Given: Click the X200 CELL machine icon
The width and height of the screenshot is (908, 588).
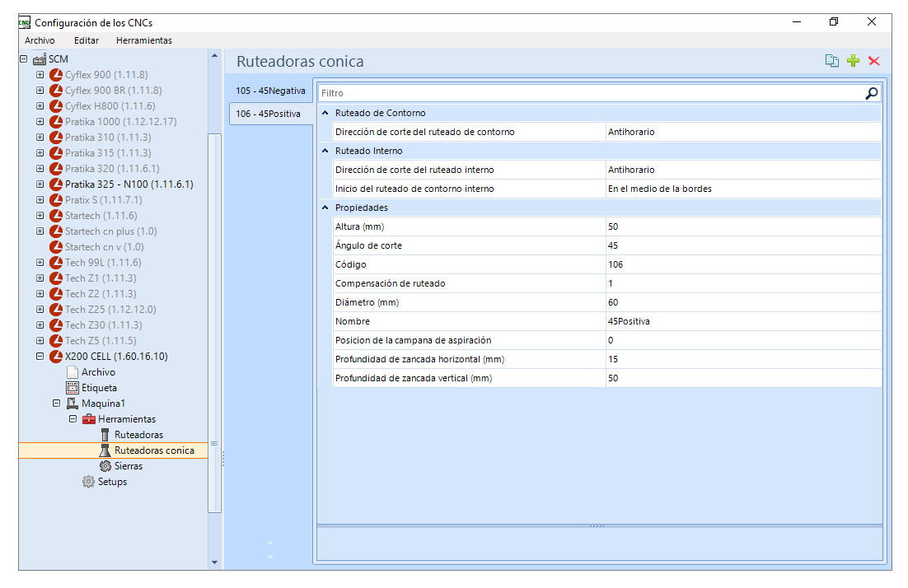Looking at the screenshot, I should click(56, 356).
